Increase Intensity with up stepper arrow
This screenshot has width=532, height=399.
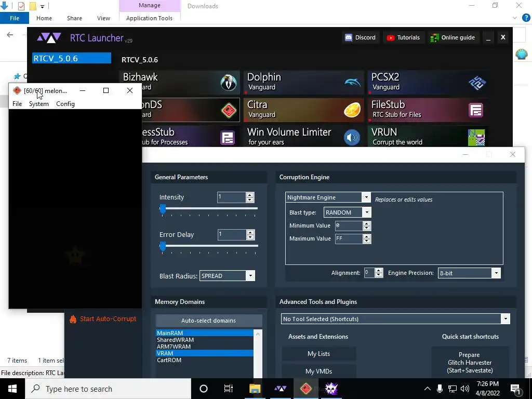(x=250, y=195)
